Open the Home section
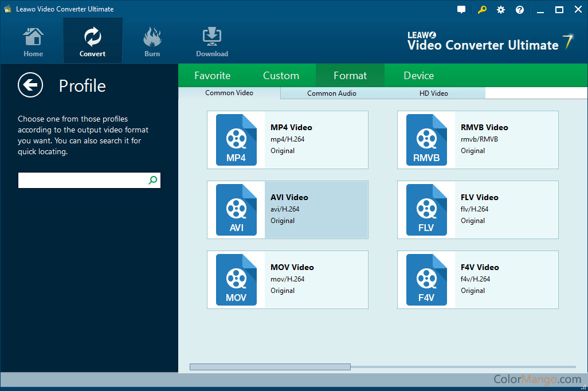 pos(33,42)
